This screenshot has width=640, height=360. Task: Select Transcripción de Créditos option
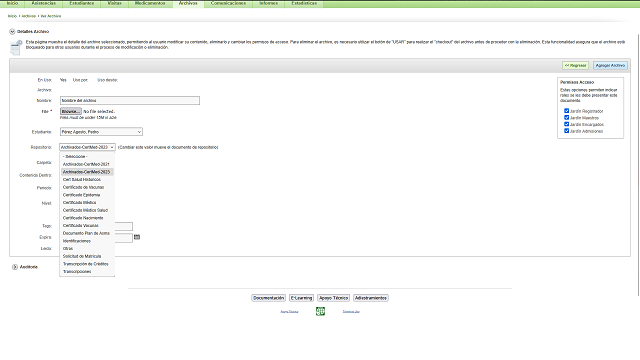(87, 264)
